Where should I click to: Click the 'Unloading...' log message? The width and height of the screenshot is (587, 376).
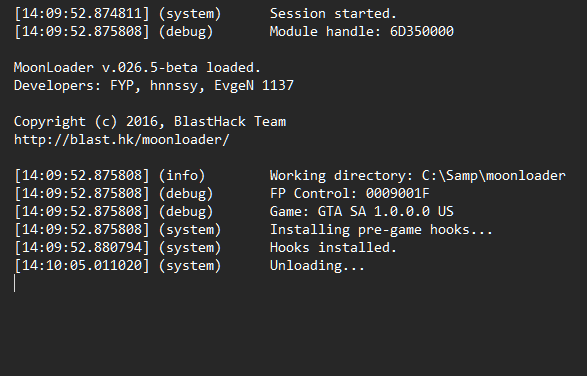pos(317,266)
